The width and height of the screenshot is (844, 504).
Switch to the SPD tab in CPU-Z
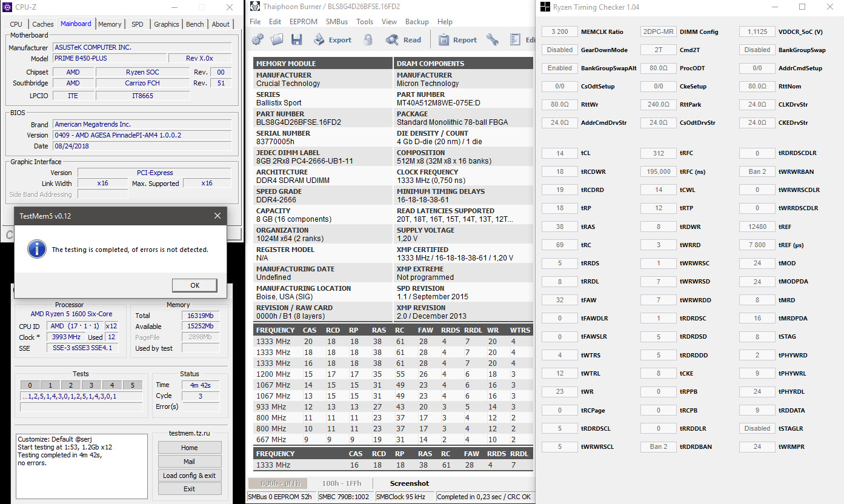[138, 24]
